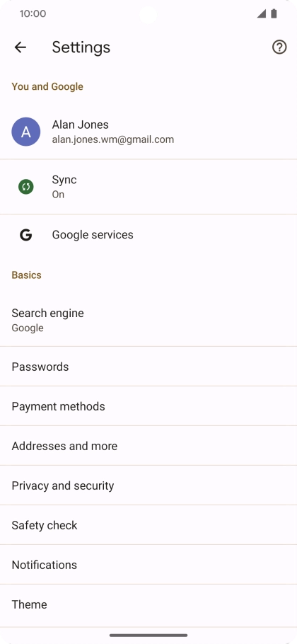Open Notifications settings
The image size is (297, 644).
click(x=148, y=565)
